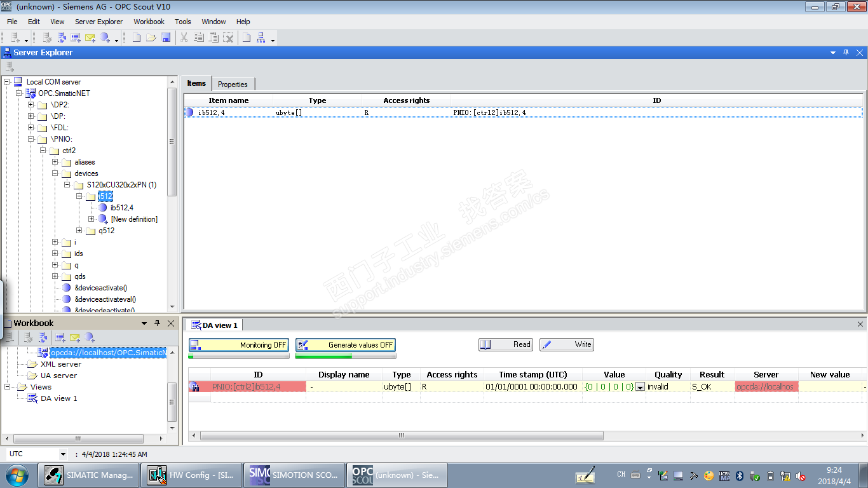Collapse the ib512 tree node

coord(79,196)
